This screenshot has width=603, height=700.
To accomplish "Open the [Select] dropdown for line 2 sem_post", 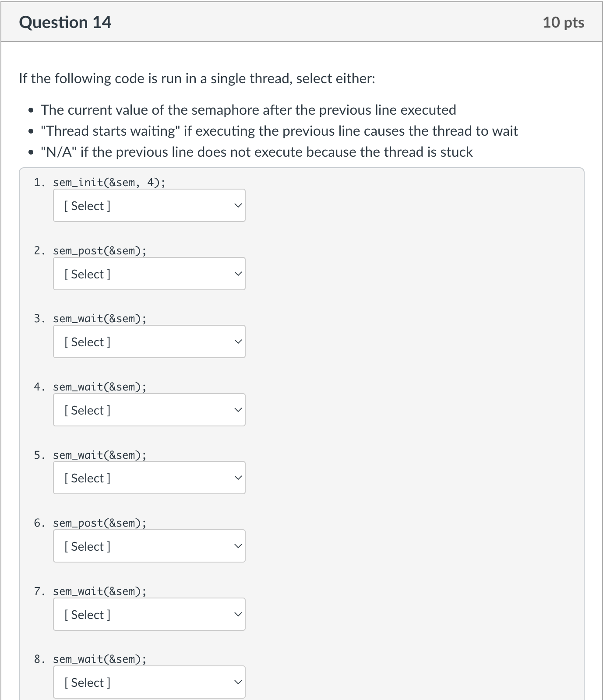I will [149, 274].
